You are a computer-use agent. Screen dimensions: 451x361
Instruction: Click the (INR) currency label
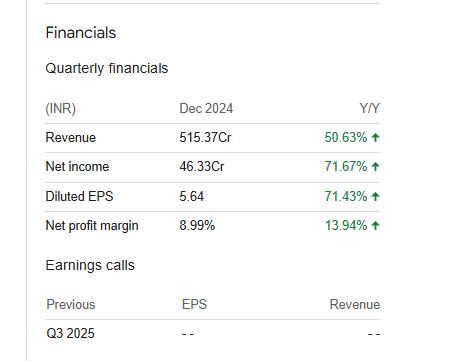(61, 109)
